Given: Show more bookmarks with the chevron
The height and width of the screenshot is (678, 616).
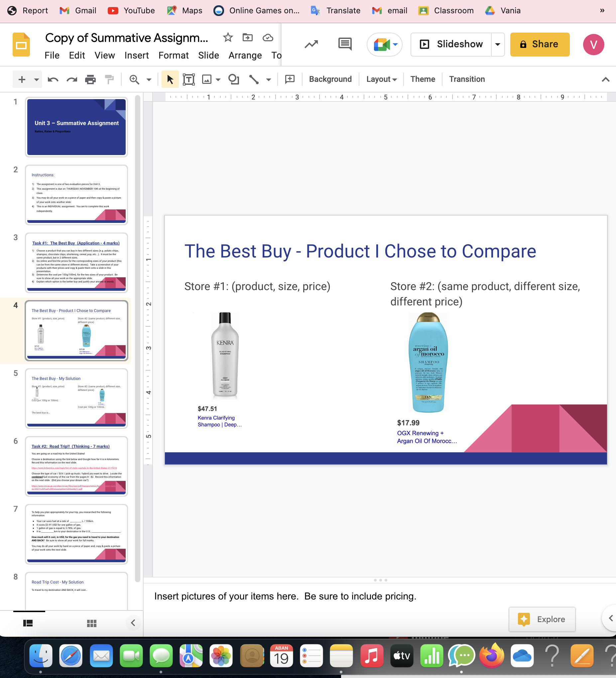Looking at the screenshot, I should pos(602,10).
